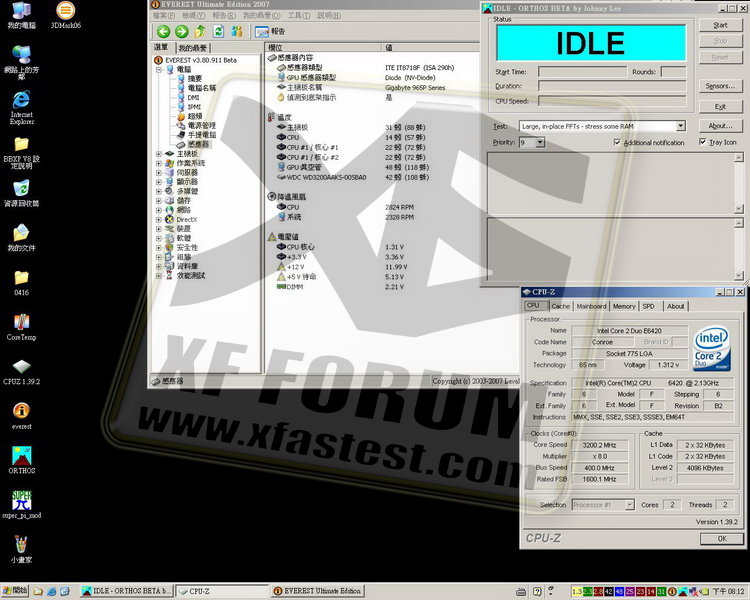This screenshot has width=750, height=600.
Task: Click lower ORTHOS log scrollbar down arrow
Action: pos(739,276)
